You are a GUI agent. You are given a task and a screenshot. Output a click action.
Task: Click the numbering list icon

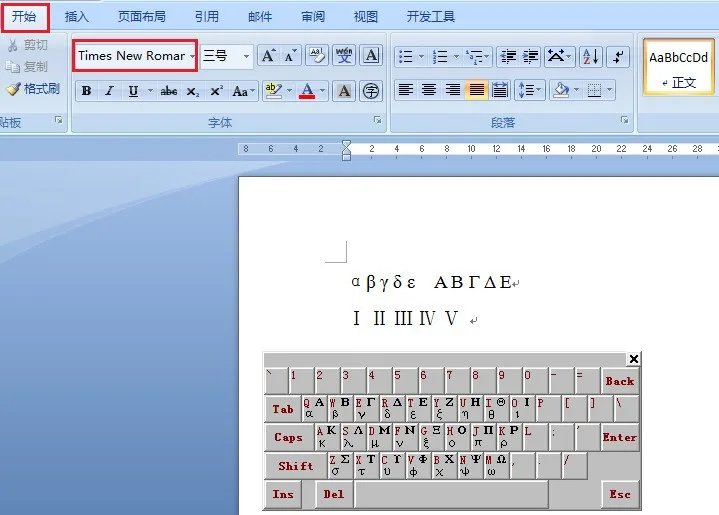pos(440,56)
